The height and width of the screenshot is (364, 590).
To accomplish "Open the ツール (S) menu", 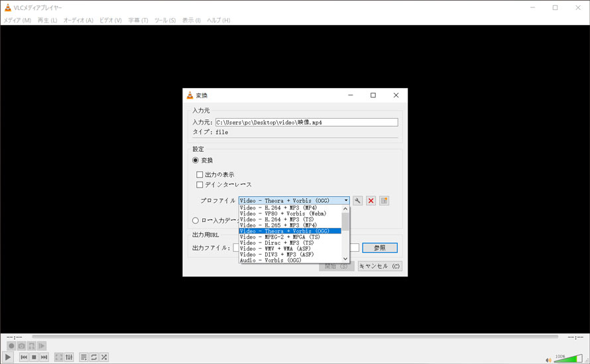I will [x=165, y=20].
